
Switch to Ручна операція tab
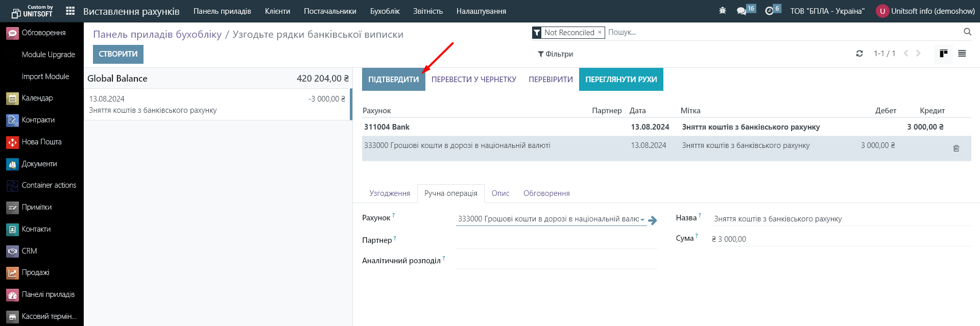coord(451,193)
